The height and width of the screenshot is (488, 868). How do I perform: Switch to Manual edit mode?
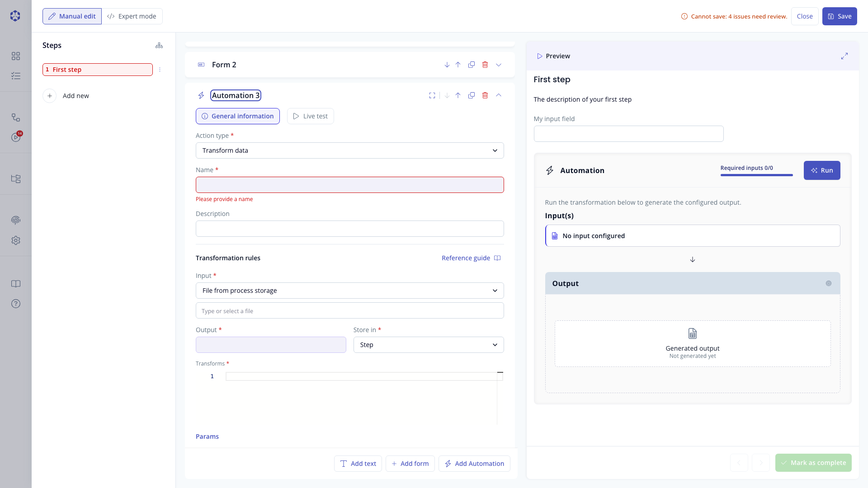click(72, 16)
